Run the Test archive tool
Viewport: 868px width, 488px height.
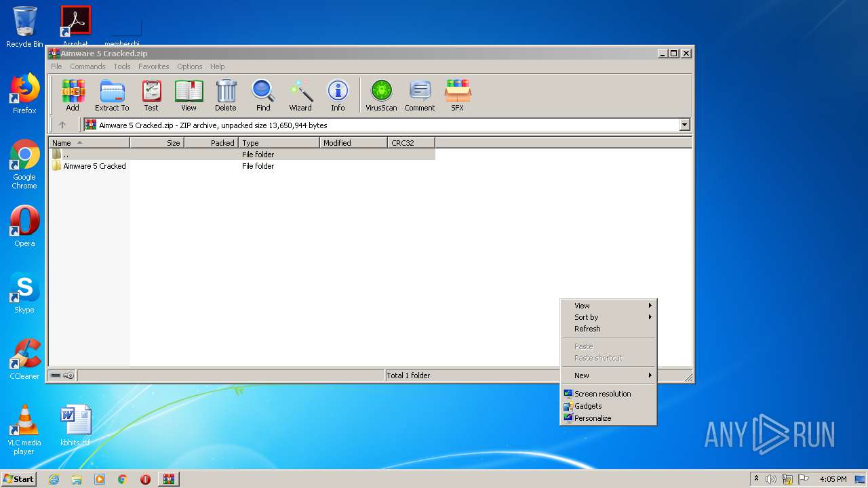151,95
